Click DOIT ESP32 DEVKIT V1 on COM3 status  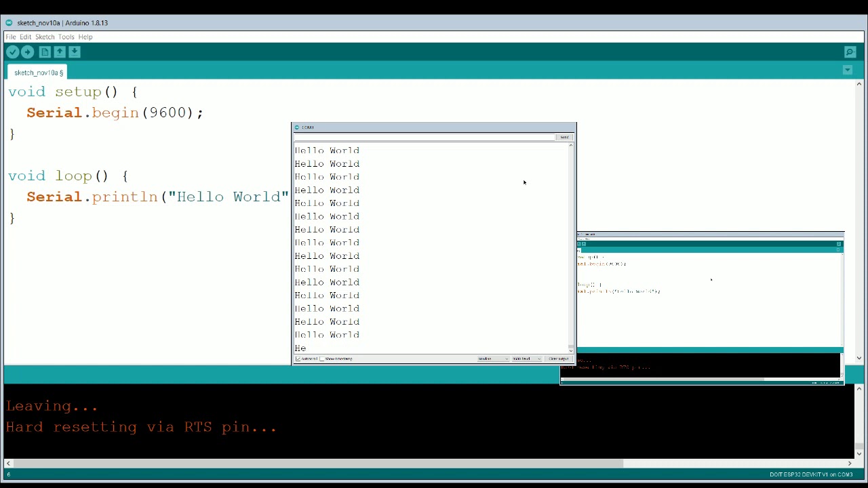pos(810,474)
